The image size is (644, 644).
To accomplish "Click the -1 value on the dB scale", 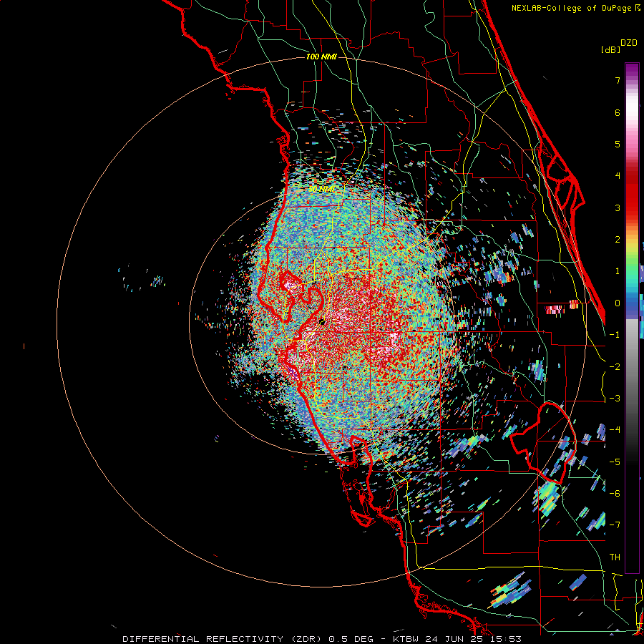I will [x=615, y=335].
